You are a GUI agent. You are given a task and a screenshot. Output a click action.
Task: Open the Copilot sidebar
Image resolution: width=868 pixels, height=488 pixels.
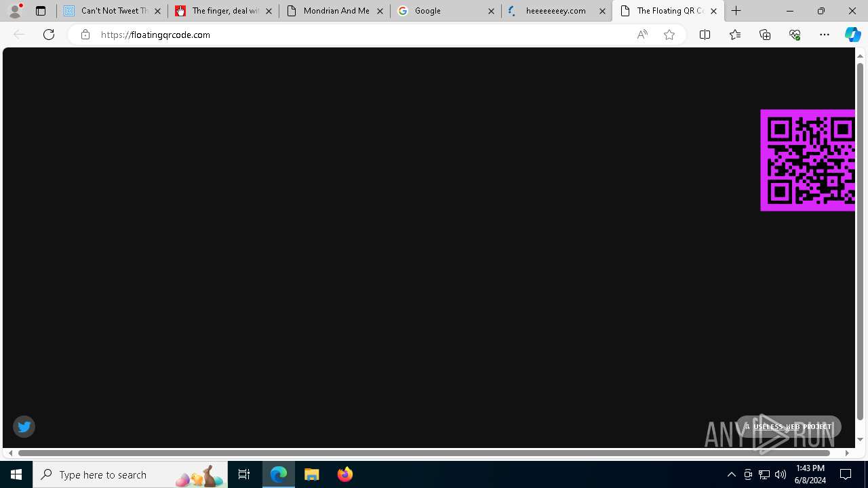(x=853, y=35)
